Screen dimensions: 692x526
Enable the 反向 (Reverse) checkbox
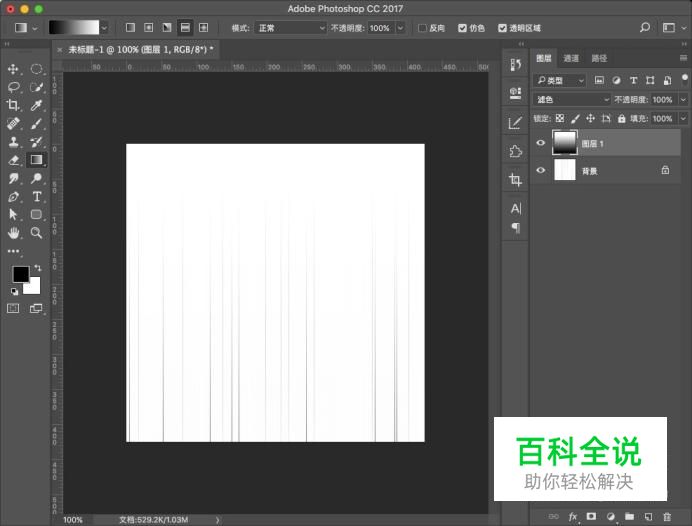pos(422,28)
